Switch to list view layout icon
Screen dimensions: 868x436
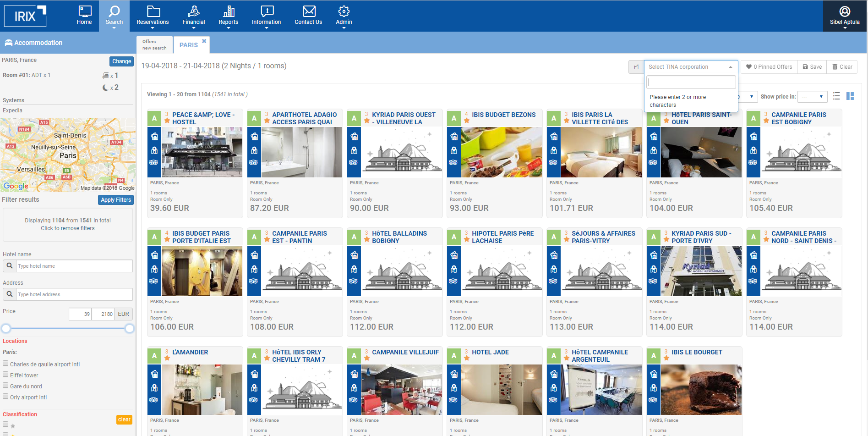pyautogui.click(x=836, y=96)
